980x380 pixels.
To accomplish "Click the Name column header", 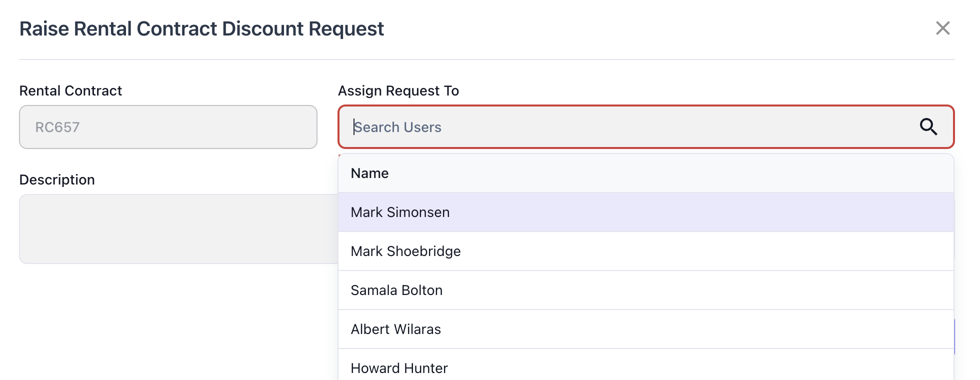I will 369,173.
